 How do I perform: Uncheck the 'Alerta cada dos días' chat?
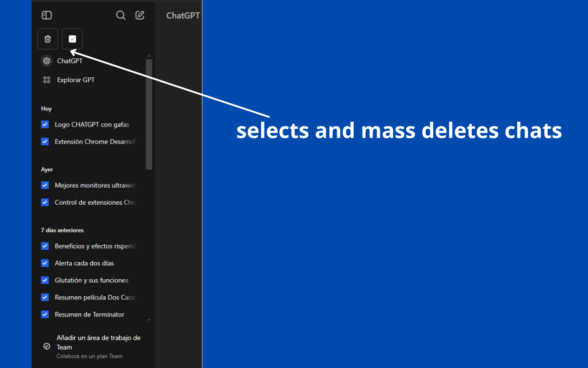pyautogui.click(x=45, y=263)
